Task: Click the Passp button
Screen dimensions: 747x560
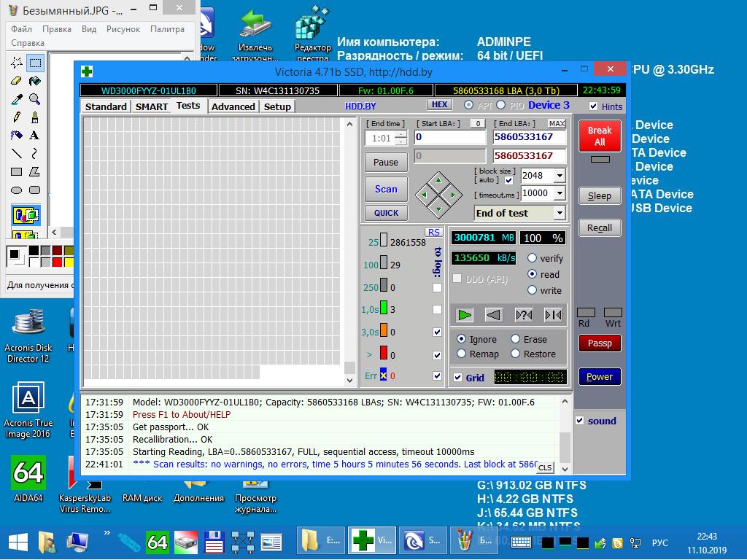Action: (600, 343)
